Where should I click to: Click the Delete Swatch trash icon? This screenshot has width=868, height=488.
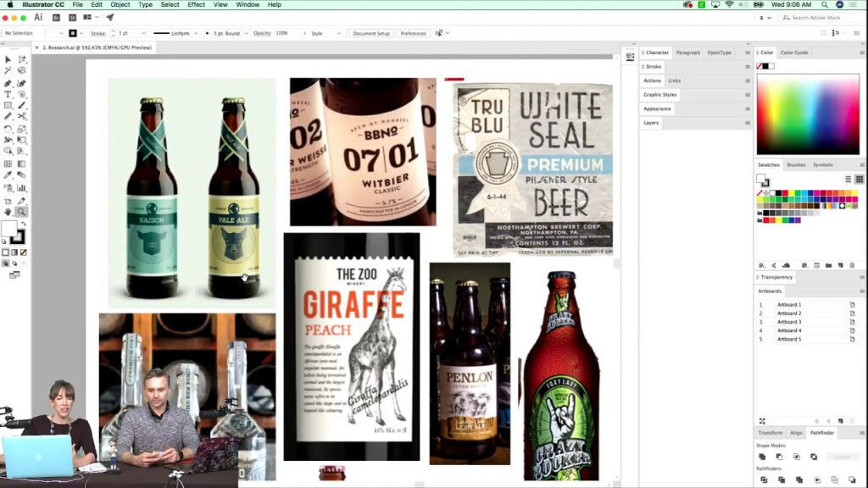(x=852, y=265)
